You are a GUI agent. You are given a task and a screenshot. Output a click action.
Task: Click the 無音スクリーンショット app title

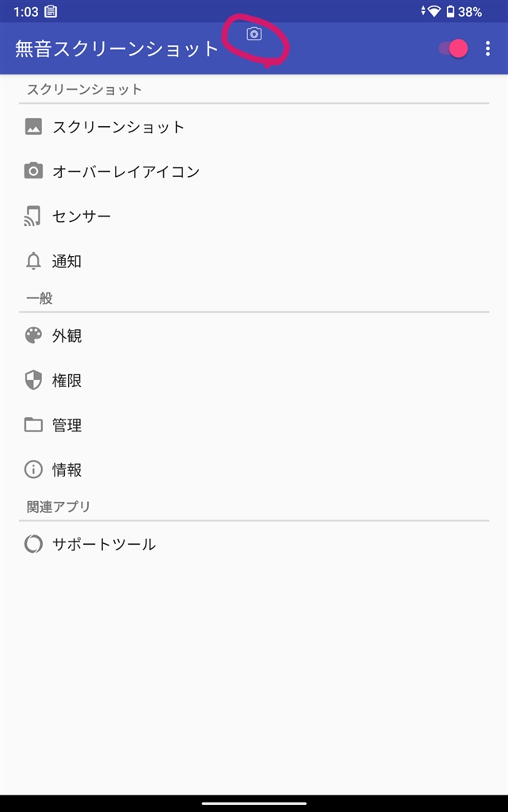click(x=117, y=48)
